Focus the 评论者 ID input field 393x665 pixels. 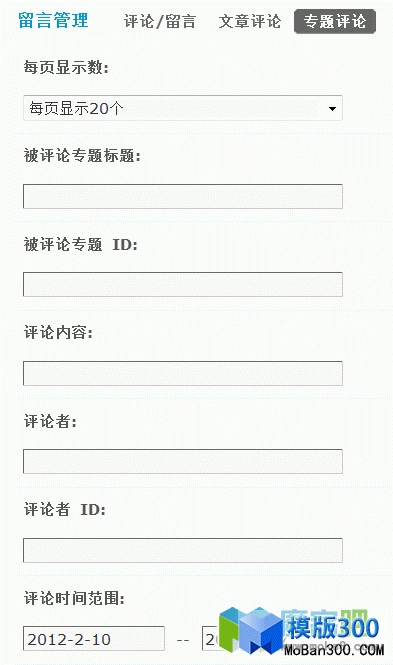pyautogui.click(x=183, y=550)
